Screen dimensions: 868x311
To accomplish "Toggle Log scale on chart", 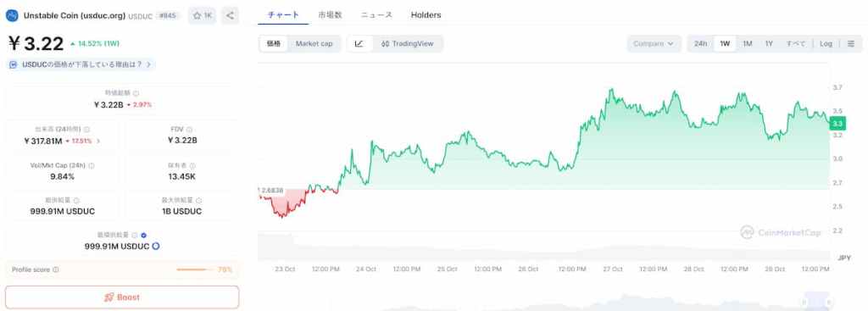I will 826,44.
